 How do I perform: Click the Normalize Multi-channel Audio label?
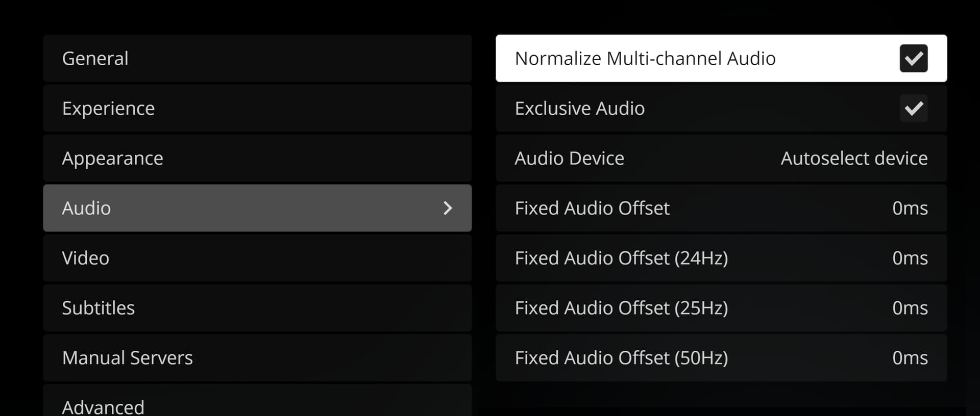point(645,59)
